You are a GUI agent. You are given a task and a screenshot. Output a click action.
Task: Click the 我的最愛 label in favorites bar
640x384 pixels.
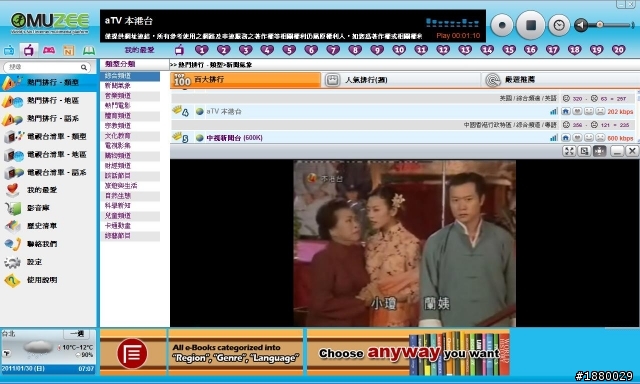140,50
